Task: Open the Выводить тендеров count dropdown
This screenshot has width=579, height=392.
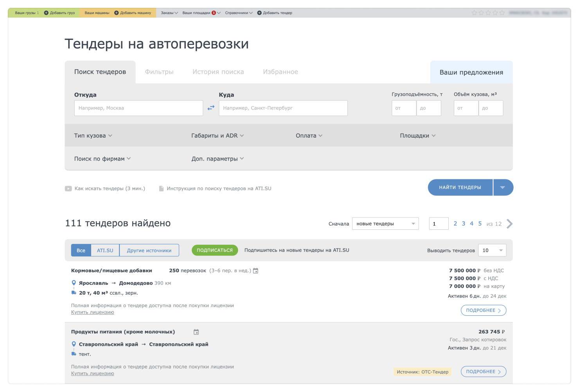Action: 492,251
